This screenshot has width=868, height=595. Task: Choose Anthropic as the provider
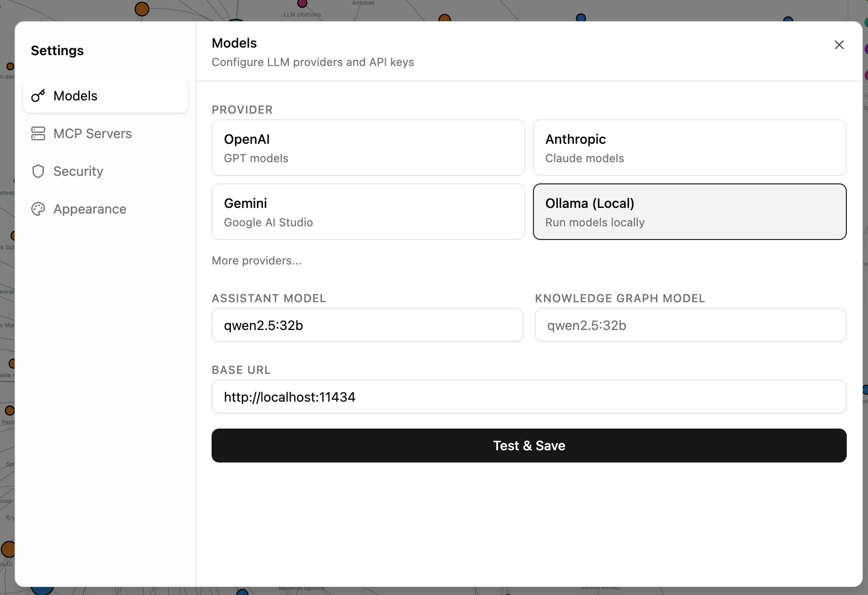coord(689,148)
